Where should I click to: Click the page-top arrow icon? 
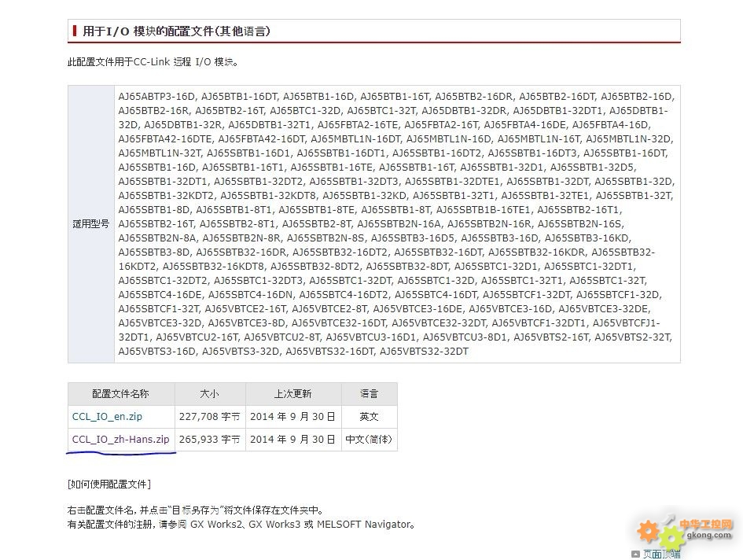pos(635,554)
